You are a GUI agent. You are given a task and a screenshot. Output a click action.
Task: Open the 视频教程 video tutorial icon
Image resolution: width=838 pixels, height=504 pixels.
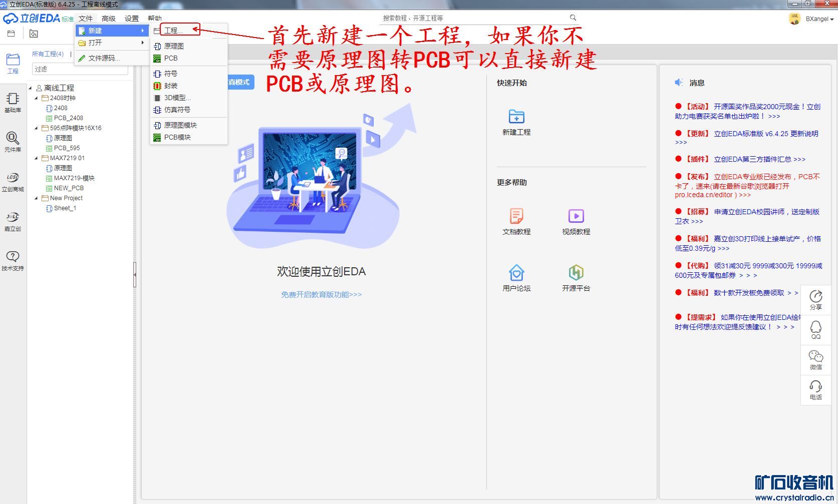click(x=576, y=222)
